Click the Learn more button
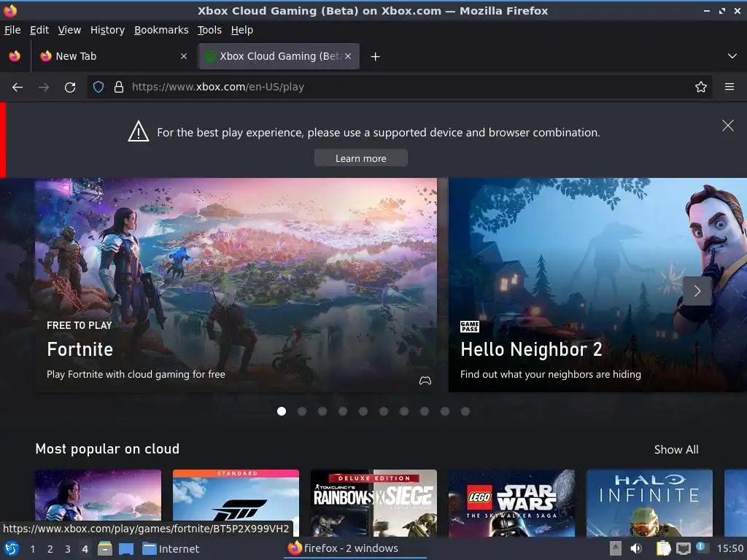The height and width of the screenshot is (560, 747). pyautogui.click(x=360, y=158)
